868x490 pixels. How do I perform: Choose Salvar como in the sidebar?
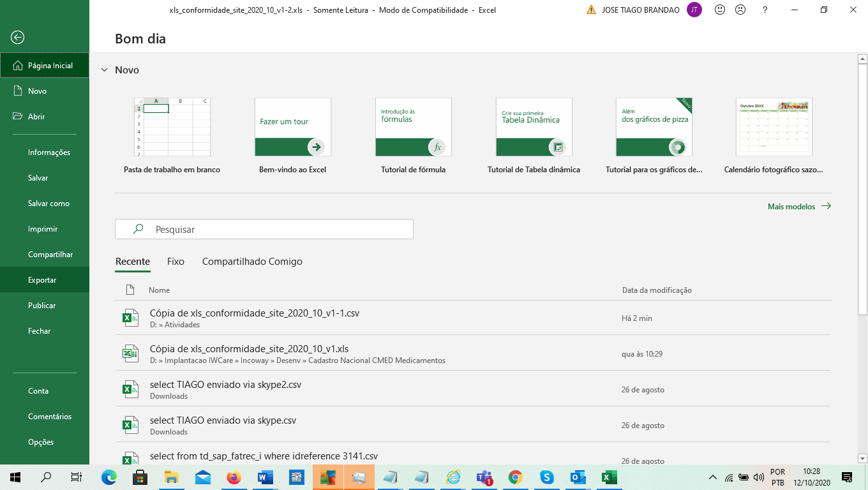tap(45, 204)
